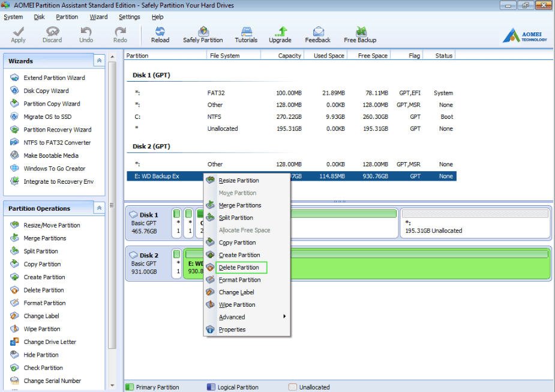The height and width of the screenshot is (392, 555).
Task: Start the NTFS to FAT32 Converter
Action: point(56,143)
